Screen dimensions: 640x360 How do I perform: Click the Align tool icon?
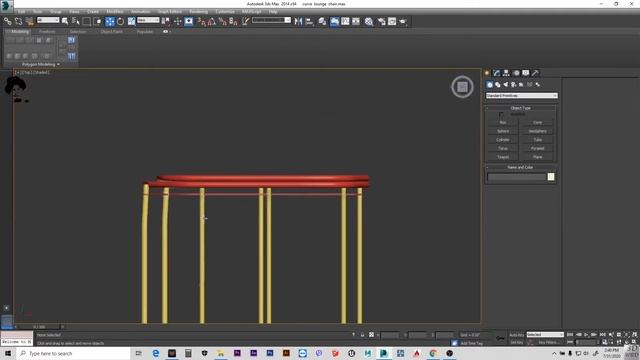pos(309,21)
